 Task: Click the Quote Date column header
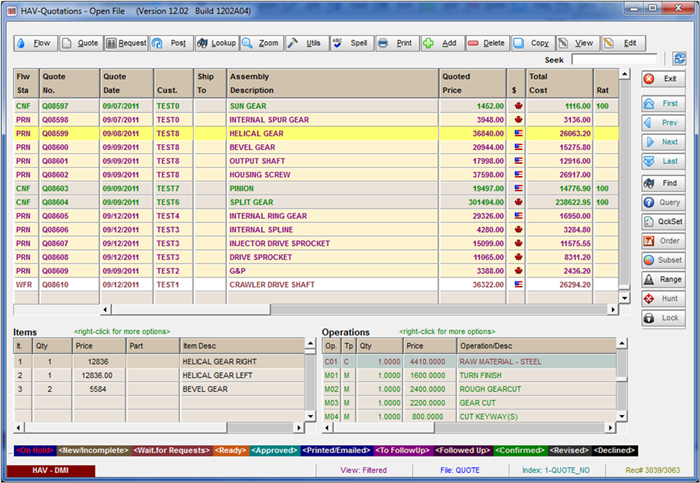click(127, 83)
